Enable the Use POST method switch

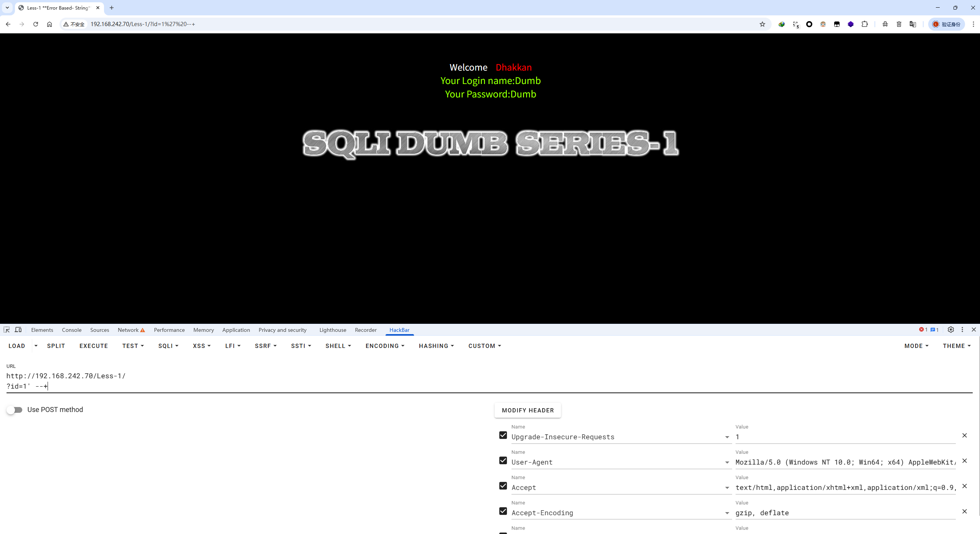(15, 410)
